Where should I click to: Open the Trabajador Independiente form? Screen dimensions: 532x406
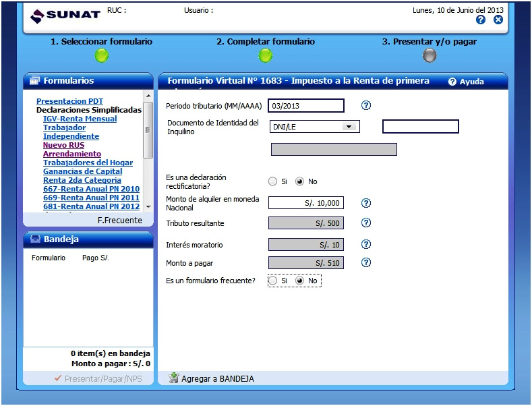(x=71, y=132)
